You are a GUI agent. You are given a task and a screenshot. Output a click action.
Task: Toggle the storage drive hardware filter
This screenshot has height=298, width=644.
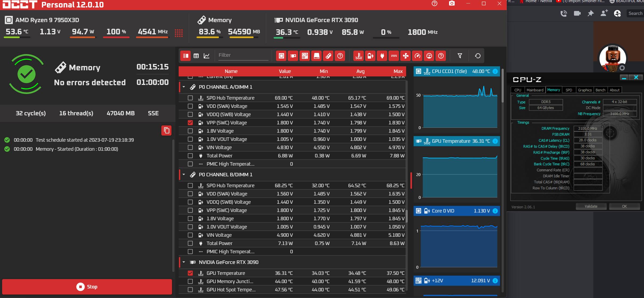click(x=317, y=56)
